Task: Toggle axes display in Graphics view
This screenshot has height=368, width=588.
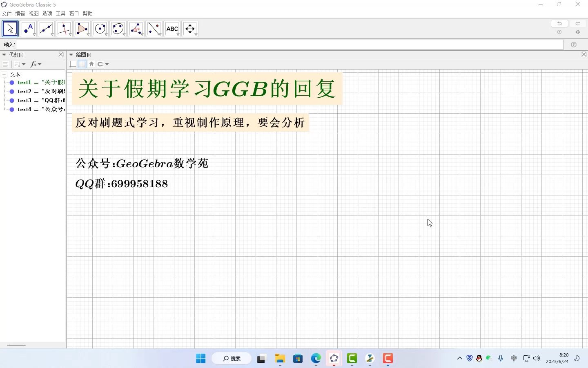Action: tap(73, 64)
